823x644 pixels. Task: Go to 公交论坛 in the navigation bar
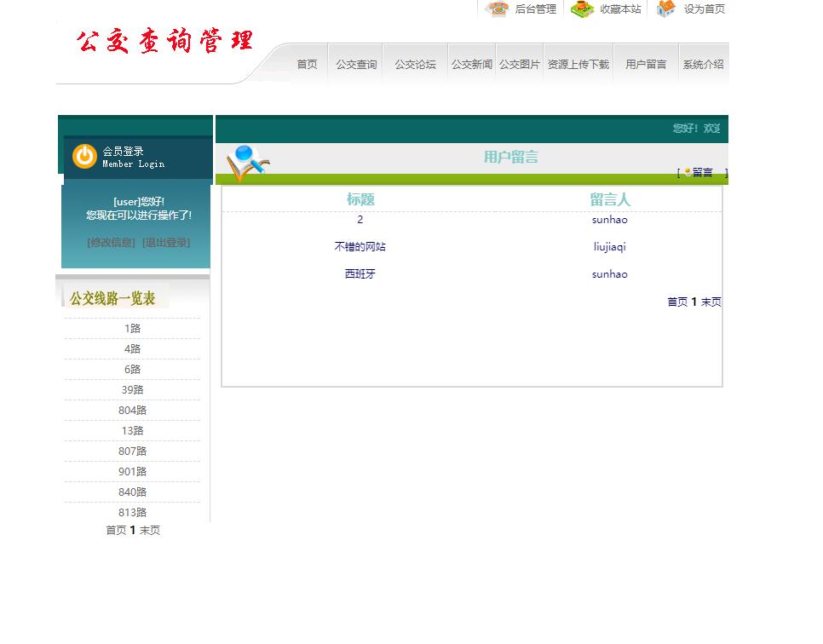point(415,65)
